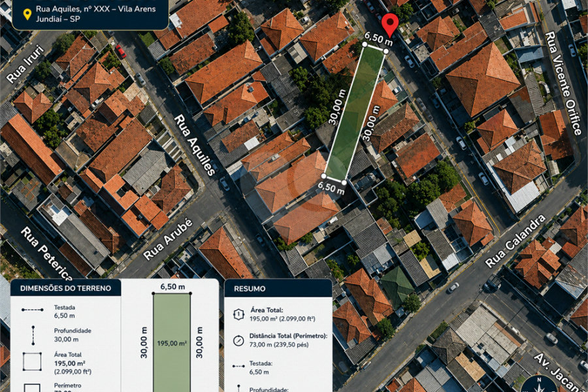Click the 'Profundidade 30,00 m' entry in Dimensões panel

coord(73,335)
